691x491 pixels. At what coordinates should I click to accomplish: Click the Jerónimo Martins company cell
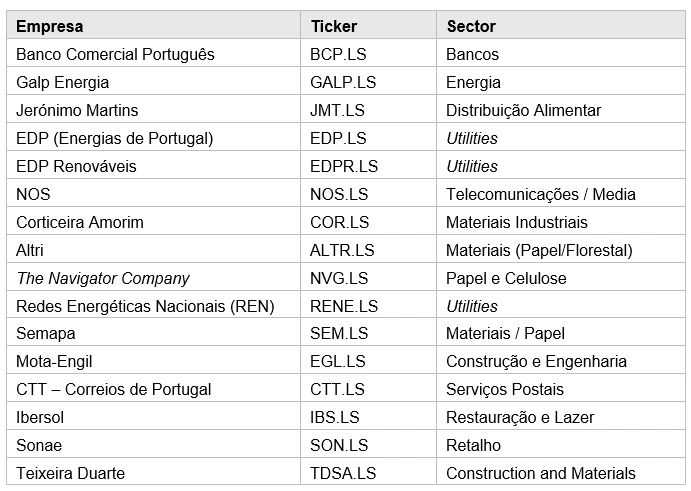tap(153, 110)
